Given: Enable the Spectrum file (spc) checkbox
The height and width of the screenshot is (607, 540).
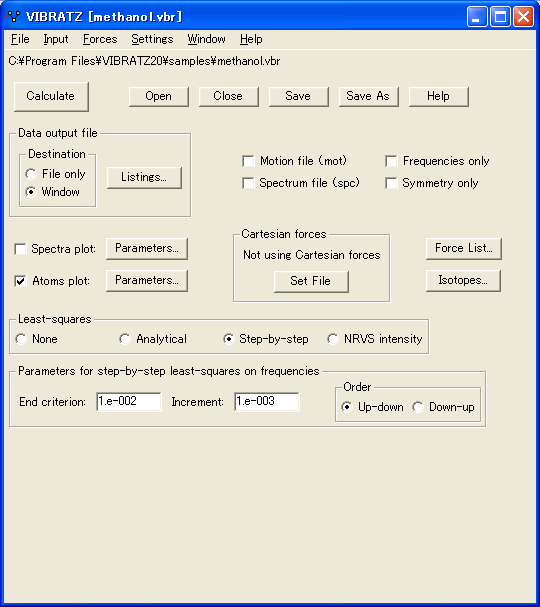Looking at the screenshot, I should (248, 183).
